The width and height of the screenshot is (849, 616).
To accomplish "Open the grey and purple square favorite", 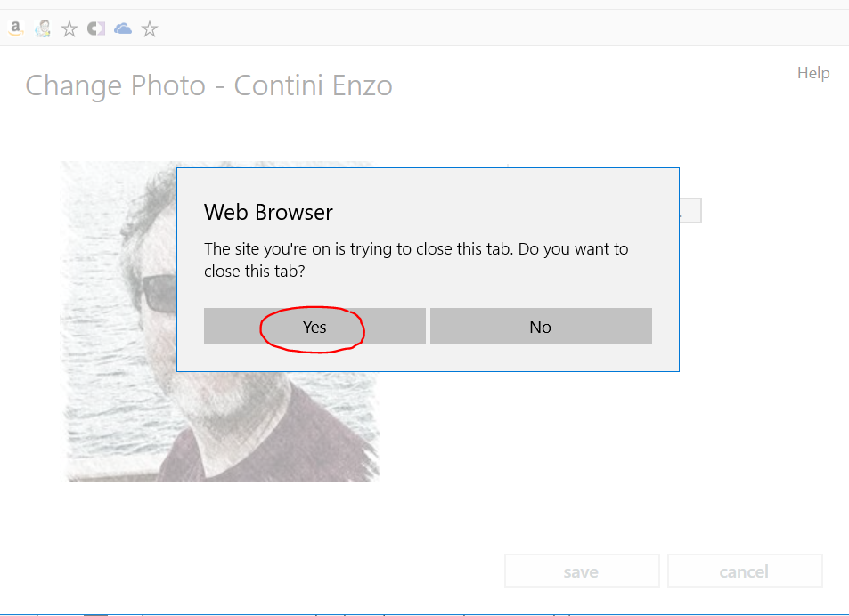I will point(96,29).
